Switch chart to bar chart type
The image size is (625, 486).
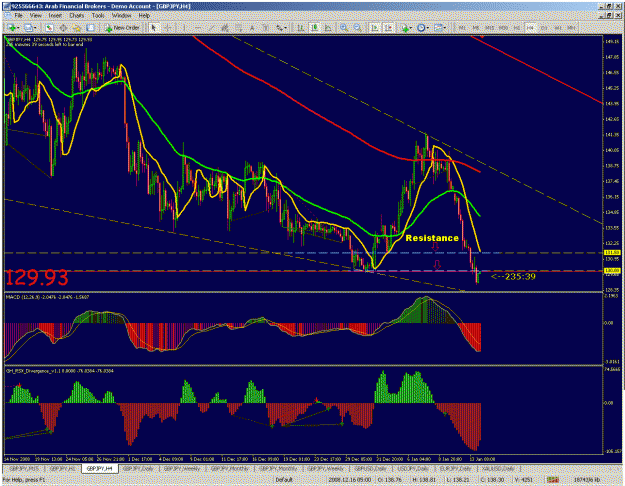click(x=301, y=28)
